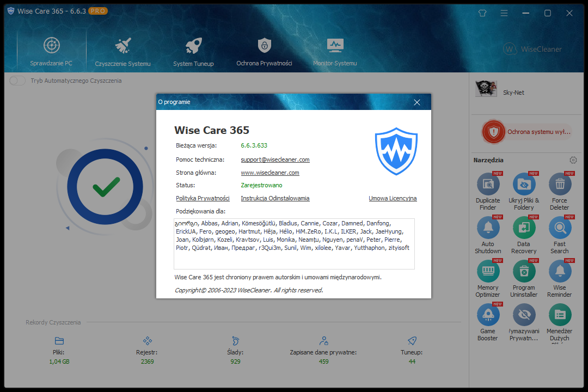This screenshot has height=392, width=588.
Task: Open Instrukcja Odinstalowania link
Action: pos(275,198)
